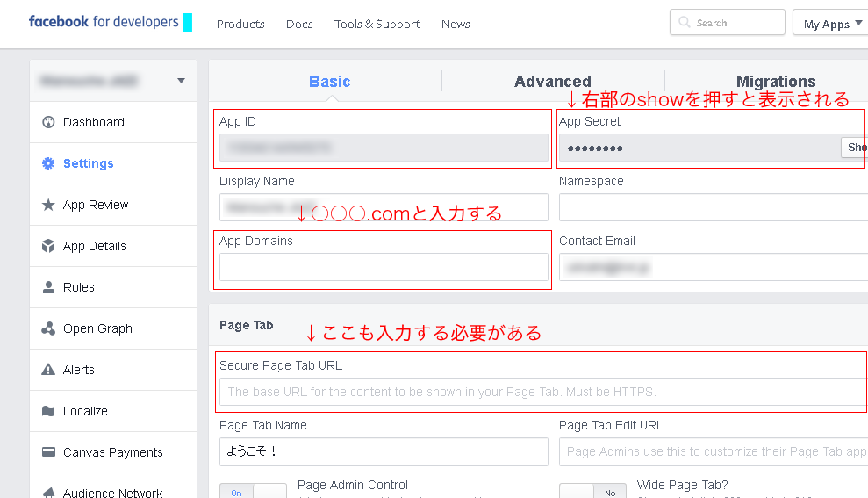This screenshot has height=498, width=868.
Task: Open App Review in the sidebar
Action: [113, 205]
